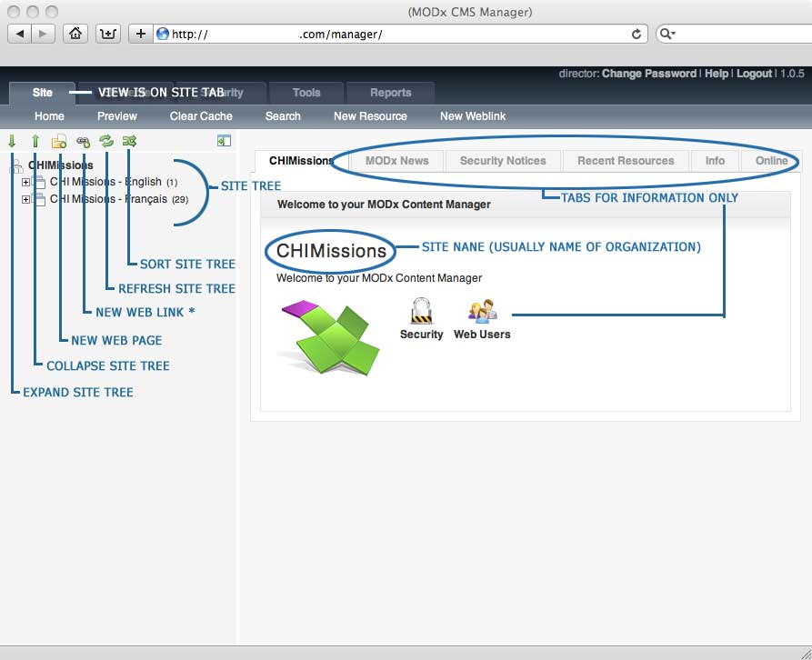Expand the site tree with green down arrow
The image size is (812, 660).
pos(12,141)
